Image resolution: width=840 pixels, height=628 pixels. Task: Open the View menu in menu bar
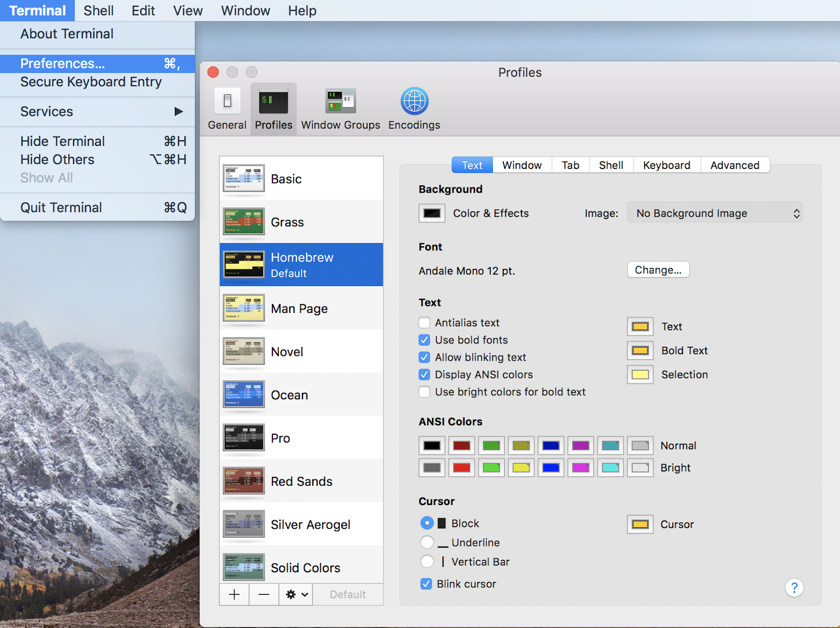click(188, 11)
